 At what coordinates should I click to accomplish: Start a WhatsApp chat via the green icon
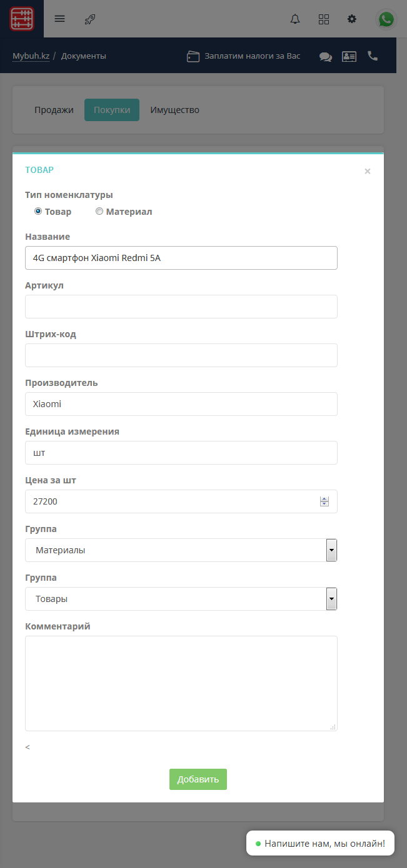click(x=386, y=19)
